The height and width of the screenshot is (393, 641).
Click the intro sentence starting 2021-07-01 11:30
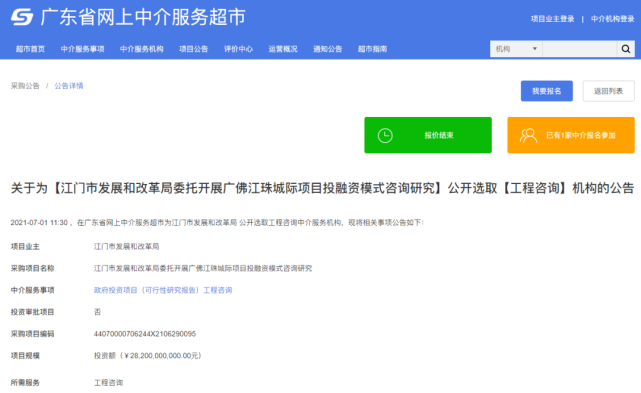tap(217, 222)
